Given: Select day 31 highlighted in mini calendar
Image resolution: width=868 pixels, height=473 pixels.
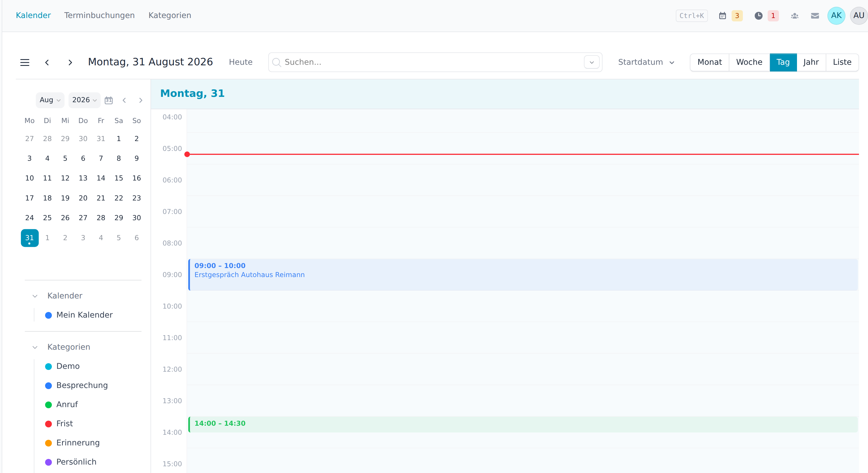Looking at the screenshot, I should 30,238.
